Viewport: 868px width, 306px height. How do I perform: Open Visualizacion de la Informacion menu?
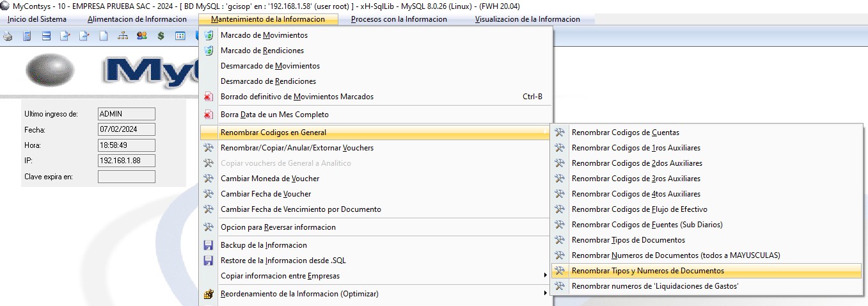[x=527, y=19]
